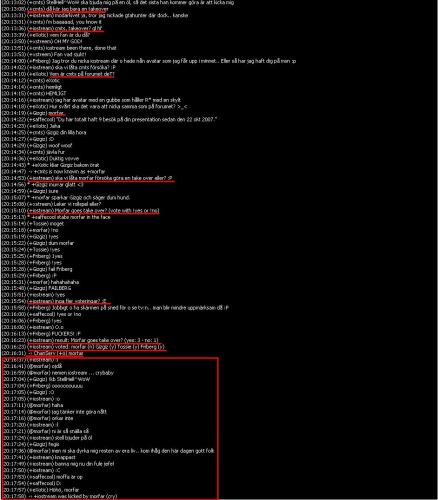438x500 pixels.
Task: Click the "OH MY GOD!" chat message
Action: [x=42, y=41]
